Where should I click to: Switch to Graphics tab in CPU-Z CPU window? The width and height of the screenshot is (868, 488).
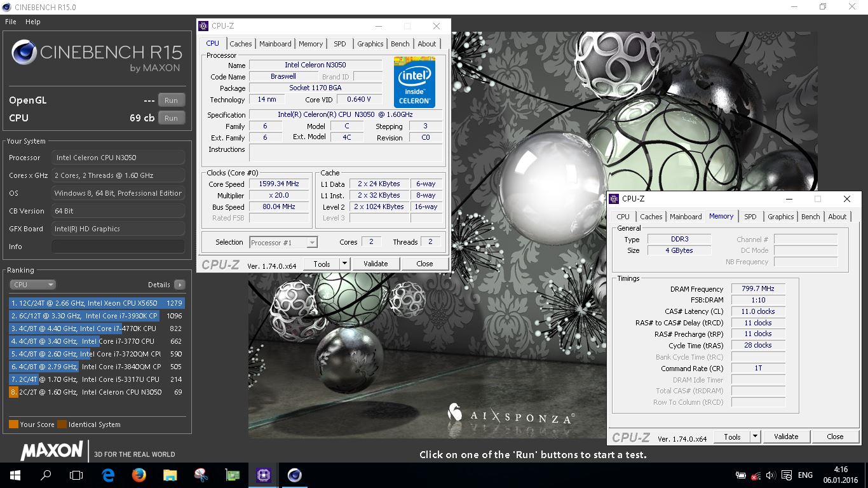(x=370, y=44)
